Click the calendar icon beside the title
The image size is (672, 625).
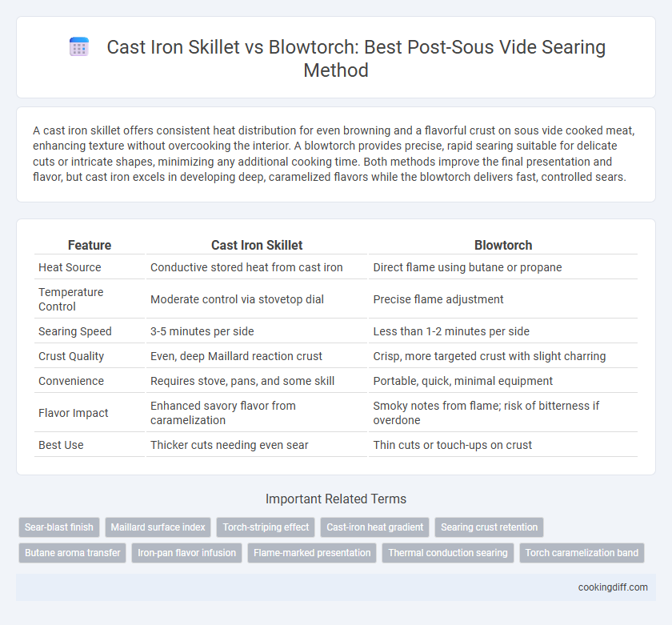[x=79, y=46]
